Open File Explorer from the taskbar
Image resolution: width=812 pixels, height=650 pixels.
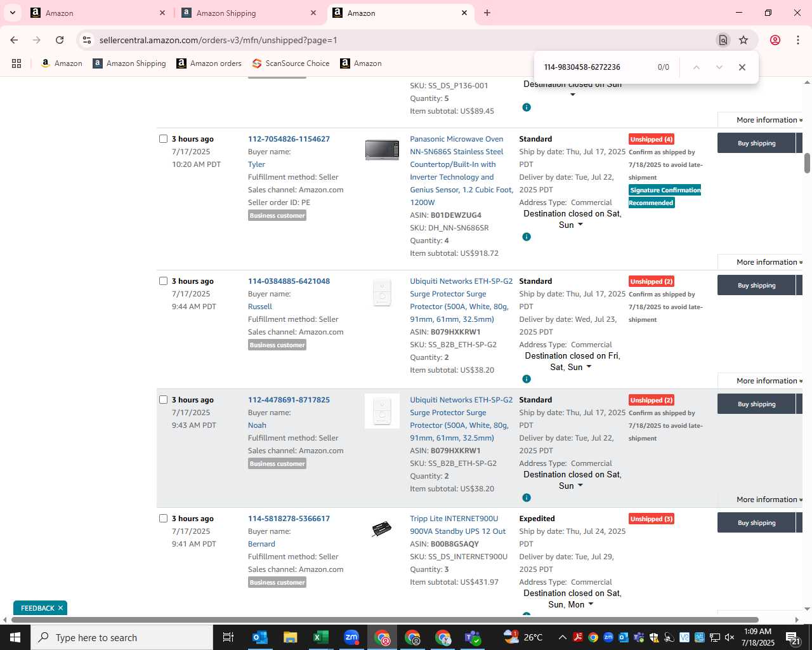(x=291, y=637)
